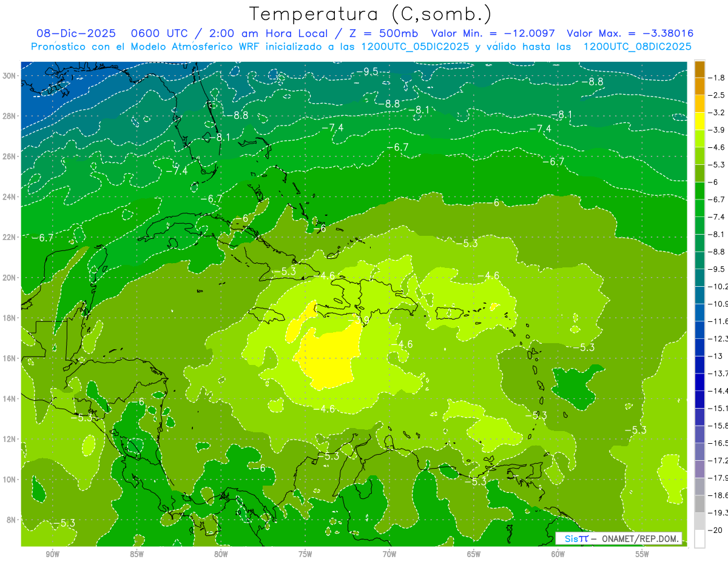The width and height of the screenshot is (728, 562).
Task: Click the '85W' longitude axis label
Action: (x=136, y=554)
